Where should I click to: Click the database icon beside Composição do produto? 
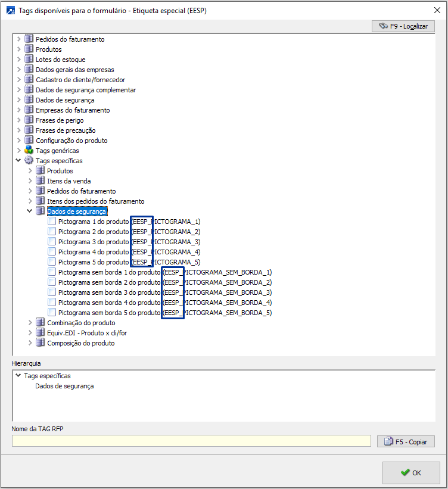tap(40, 342)
